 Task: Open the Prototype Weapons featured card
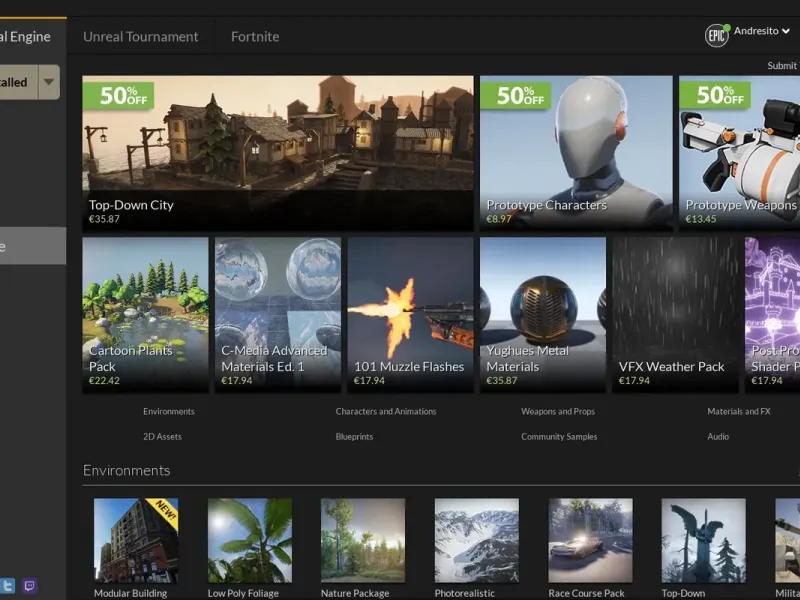pyautogui.click(x=739, y=153)
